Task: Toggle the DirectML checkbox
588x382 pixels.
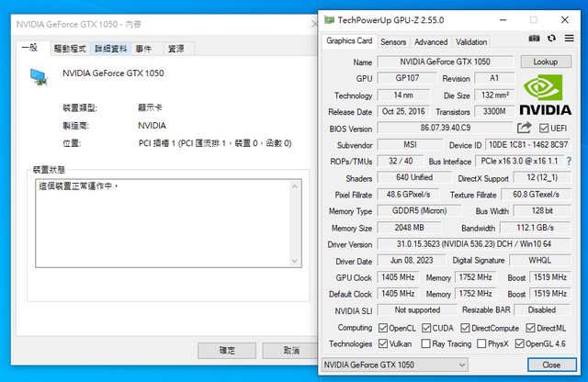Action: 530,328
